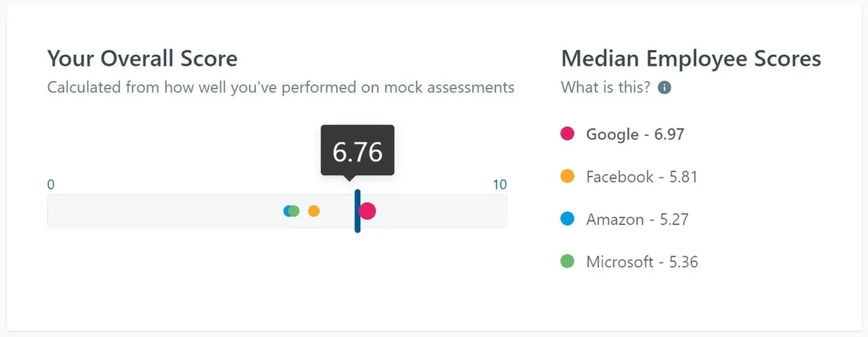Click the 'Microsoft - 5.36' legend label

coord(642,262)
